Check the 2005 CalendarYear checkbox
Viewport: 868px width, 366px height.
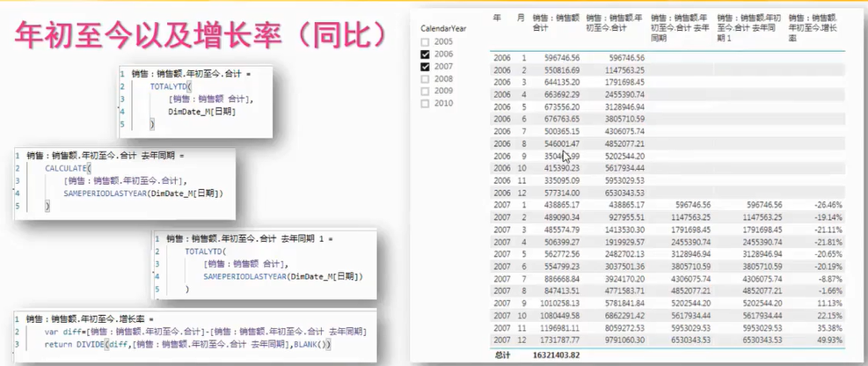[425, 42]
